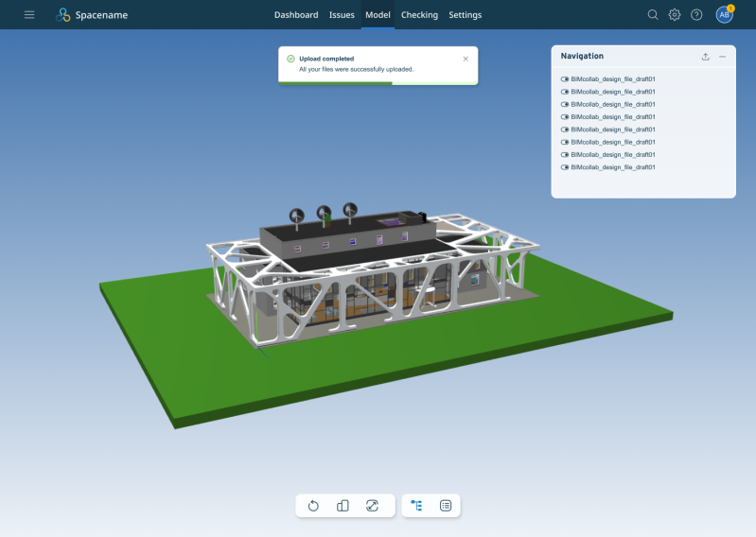Open the model tree hierarchy icon
756x537 pixels.
pyautogui.click(x=416, y=506)
